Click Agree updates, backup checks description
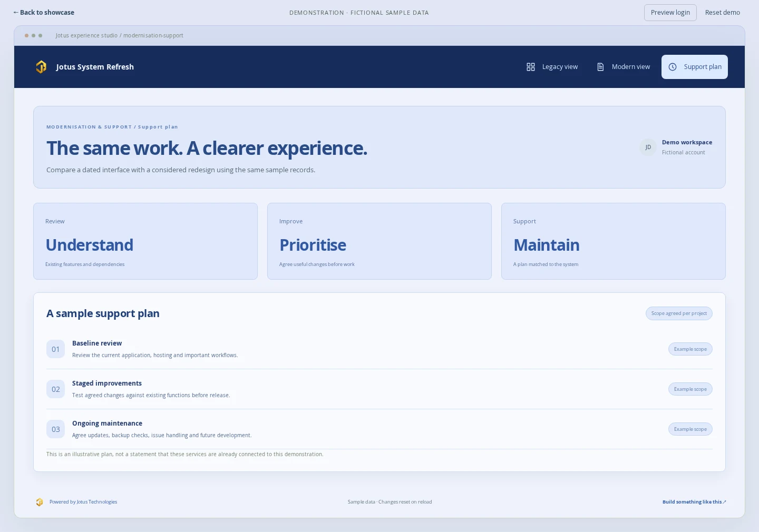 [162, 436]
